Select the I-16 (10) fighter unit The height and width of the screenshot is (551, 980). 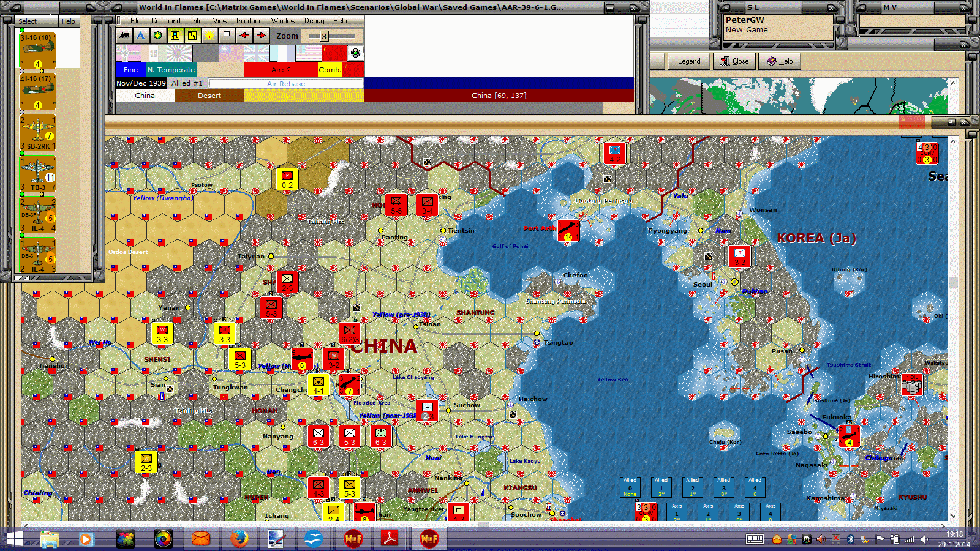[x=37, y=50]
